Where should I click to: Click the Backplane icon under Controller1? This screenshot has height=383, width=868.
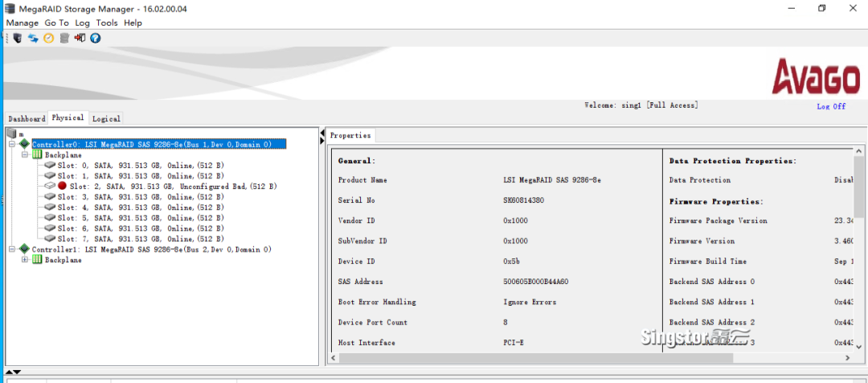point(37,260)
